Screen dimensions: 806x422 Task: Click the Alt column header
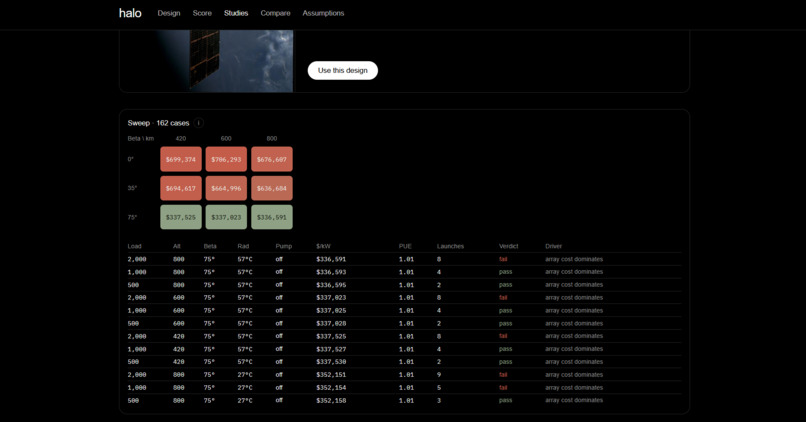tap(177, 246)
